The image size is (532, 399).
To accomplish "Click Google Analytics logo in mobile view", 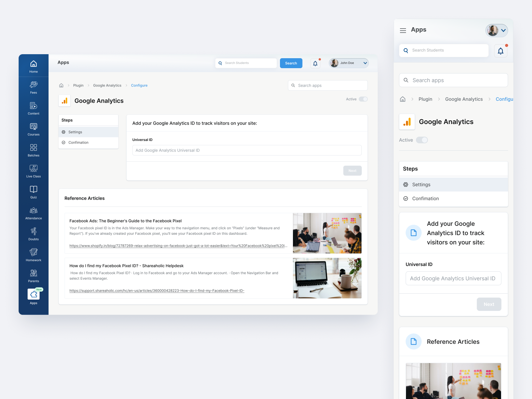I will click(407, 122).
